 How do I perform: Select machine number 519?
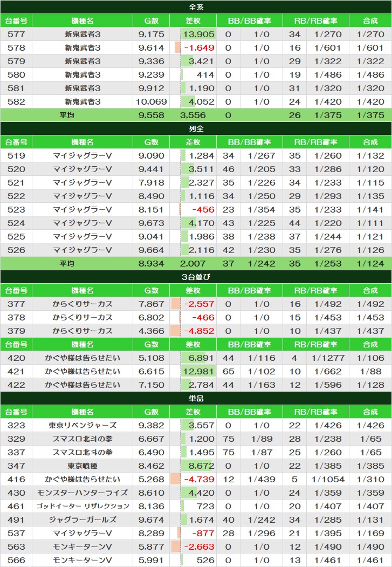tap(16, 156)
